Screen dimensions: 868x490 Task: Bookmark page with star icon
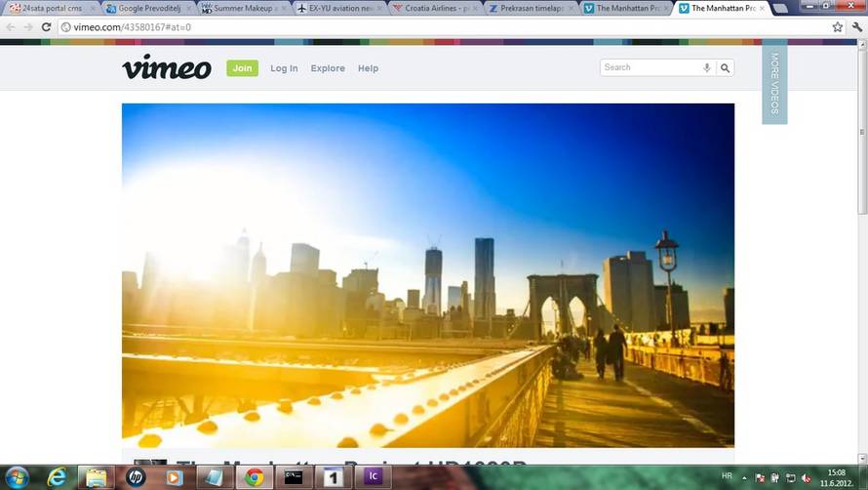838,27
